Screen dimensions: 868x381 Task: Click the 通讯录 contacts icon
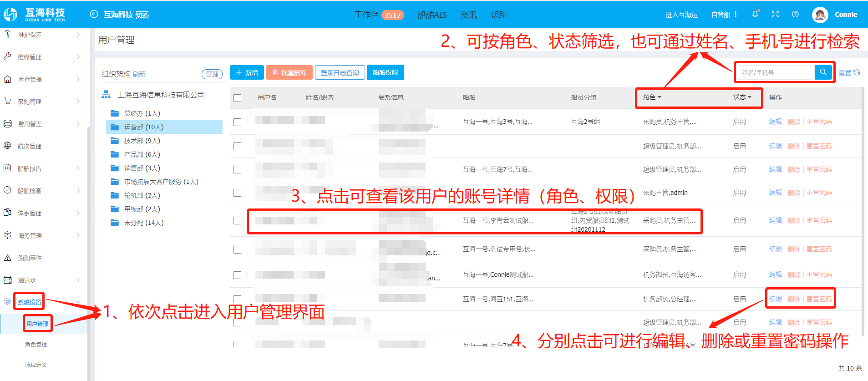coord(7,280)
